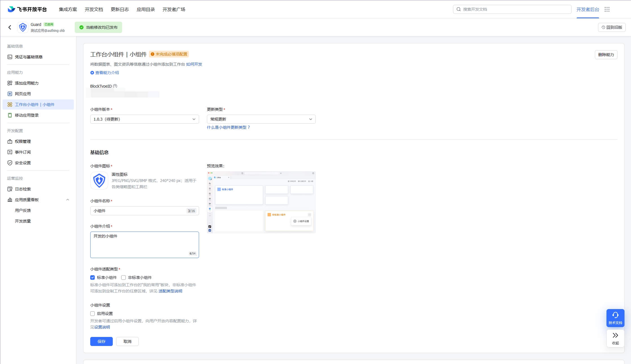Check the 非标准小组件 checkbox
The image size is (631, 364).
(x=123, y=278)
